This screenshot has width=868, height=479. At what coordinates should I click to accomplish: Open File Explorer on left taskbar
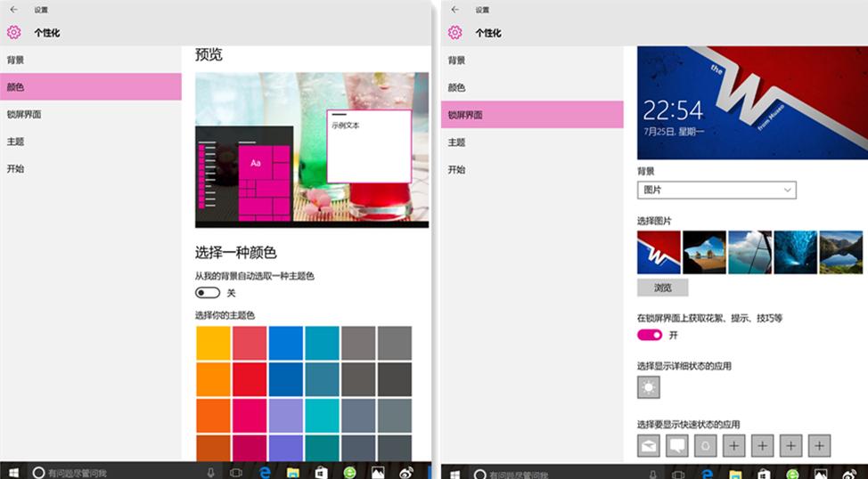tap(293, 473)
